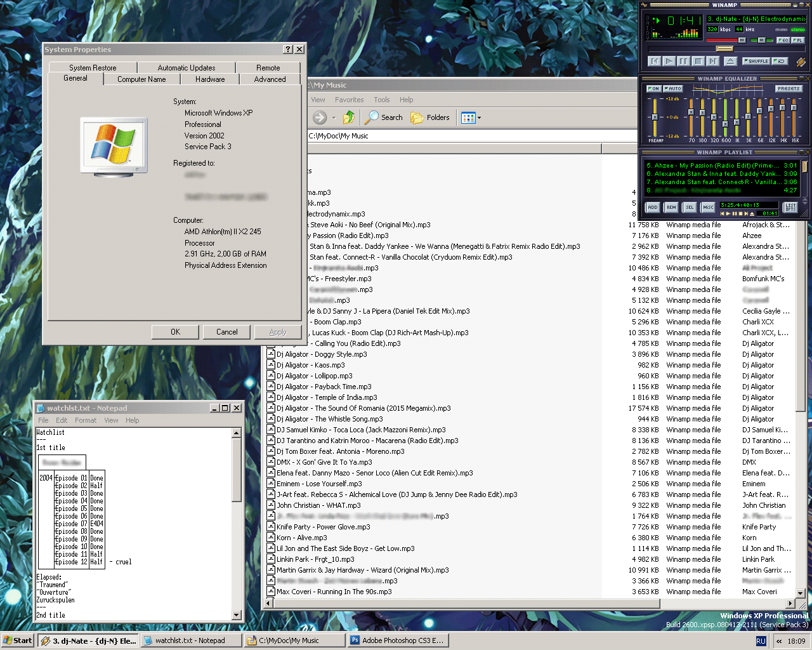Toggle Folders pane in My Music toolbar
Image resolution: width=812 pixels, height=650 pixels.
click(x=430, y=117)
